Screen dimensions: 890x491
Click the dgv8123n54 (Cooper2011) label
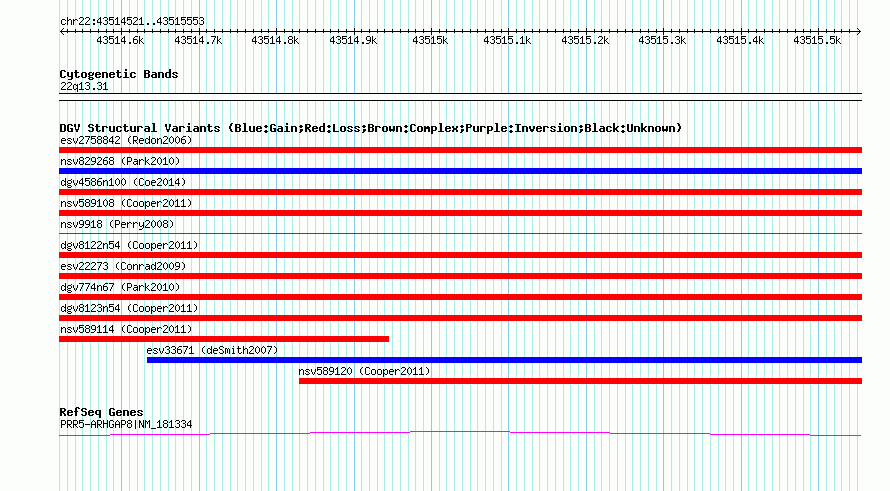[129, 308]
